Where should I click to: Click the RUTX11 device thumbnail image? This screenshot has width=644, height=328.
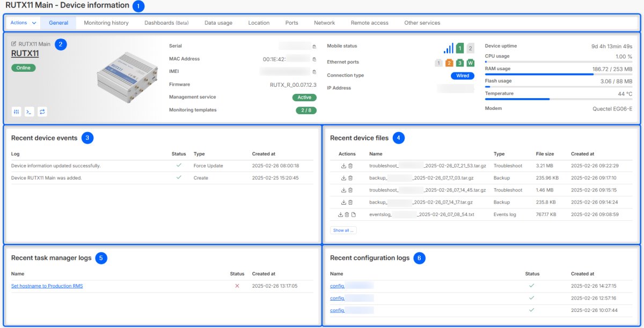coord(123,79)
